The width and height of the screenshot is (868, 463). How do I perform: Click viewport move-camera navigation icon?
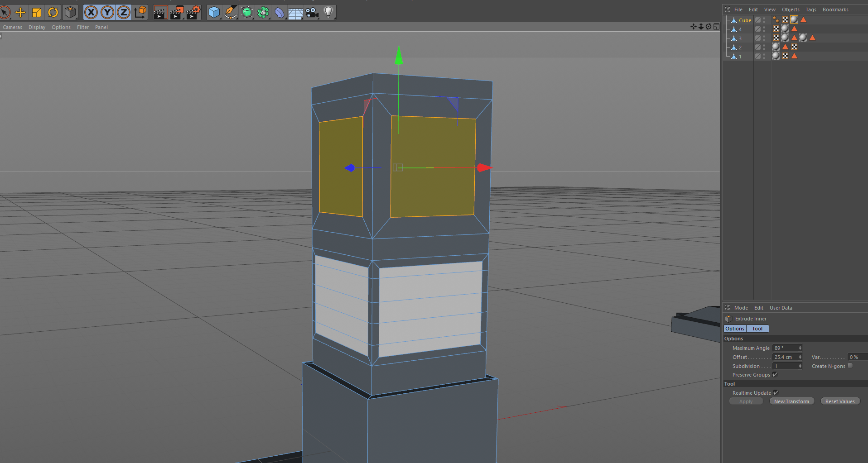coord(694,27)
